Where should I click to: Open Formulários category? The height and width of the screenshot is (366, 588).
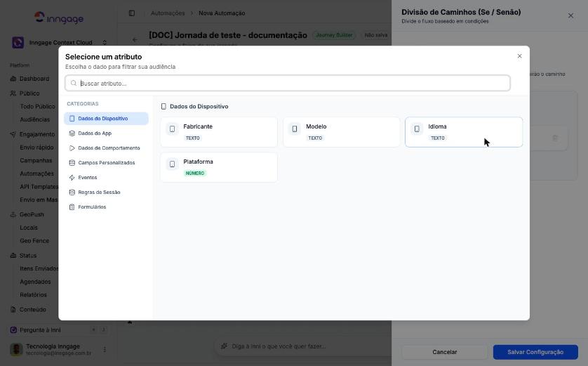point(106,207)
